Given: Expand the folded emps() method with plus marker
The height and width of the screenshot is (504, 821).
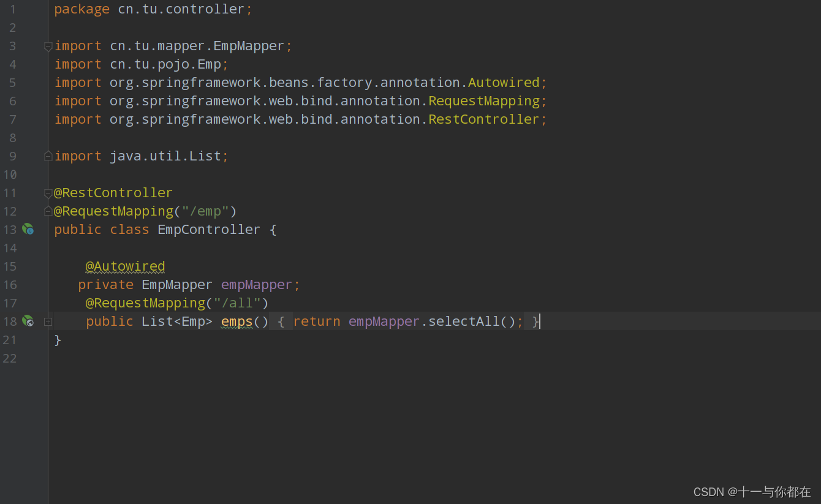Looking at the screenshot, I should tap(48, 322).
